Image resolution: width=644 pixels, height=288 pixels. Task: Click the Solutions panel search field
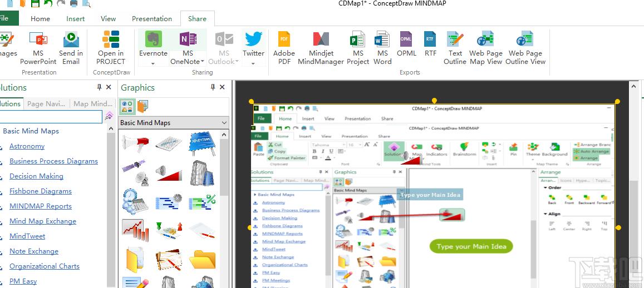pyautogui.click(x=51, y=117)
